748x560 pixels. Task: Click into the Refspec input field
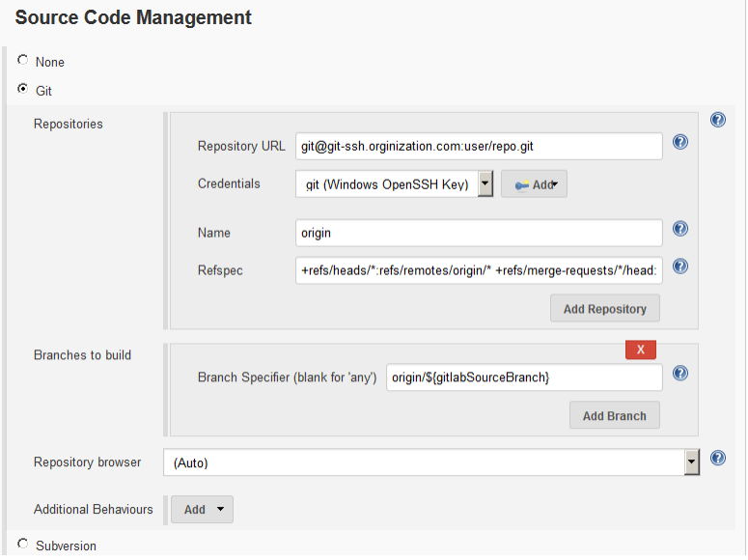tap(479, 270)
